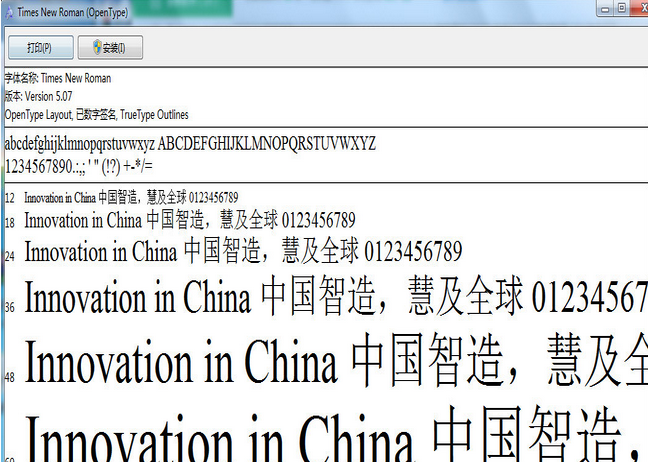Click the size 36 Innovation in China sample
The width and height of the screenshot is (648, 462).
click(336, 297)
